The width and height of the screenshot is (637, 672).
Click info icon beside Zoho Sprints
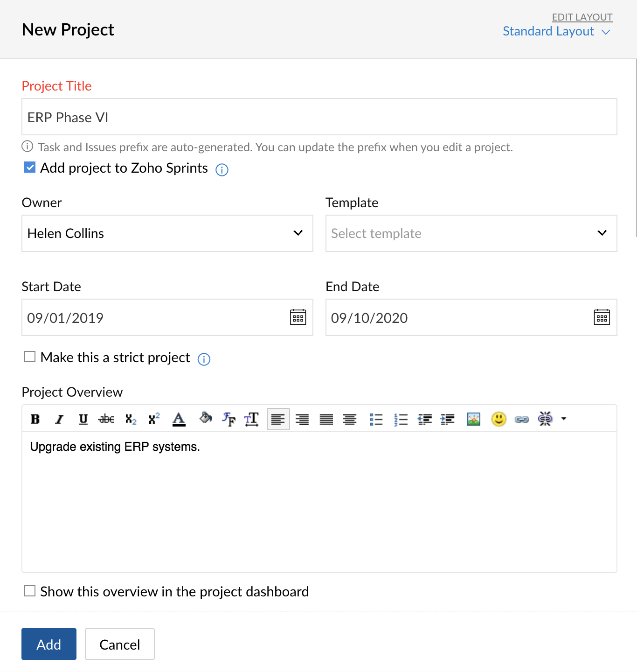click(222, 169)
